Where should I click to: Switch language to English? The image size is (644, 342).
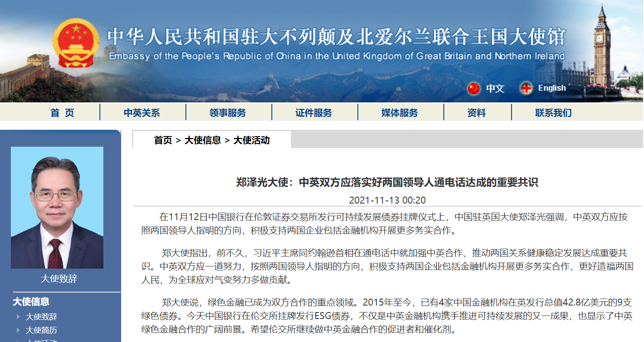552,88
